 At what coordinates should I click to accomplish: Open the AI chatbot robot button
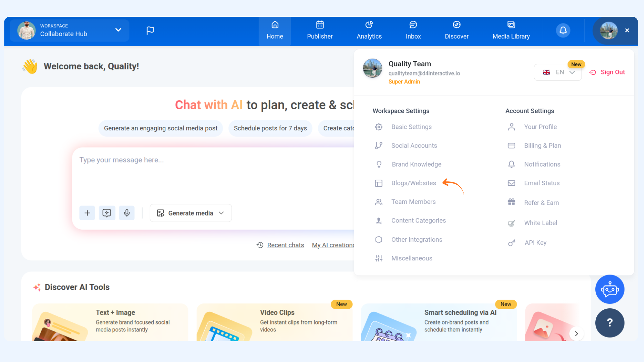point(609,289)
